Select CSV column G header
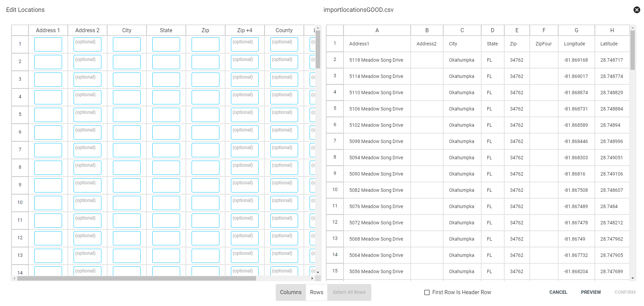Viewport: 644px width, 306px height. pos(576,30)
